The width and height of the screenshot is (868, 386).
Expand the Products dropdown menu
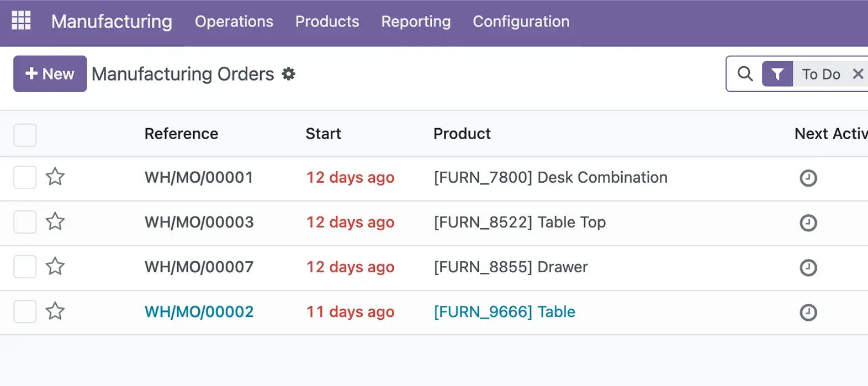pos(327,22)
